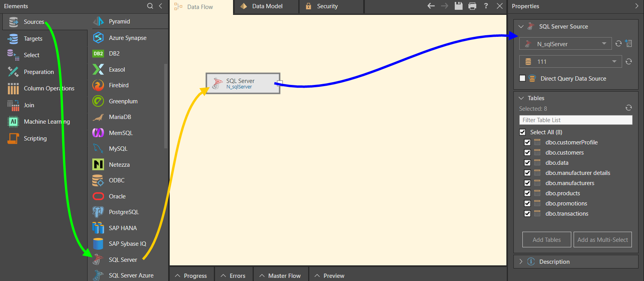Expand the Master Flow panel
This screenshot has width=644, height=281.
point(281,275)
